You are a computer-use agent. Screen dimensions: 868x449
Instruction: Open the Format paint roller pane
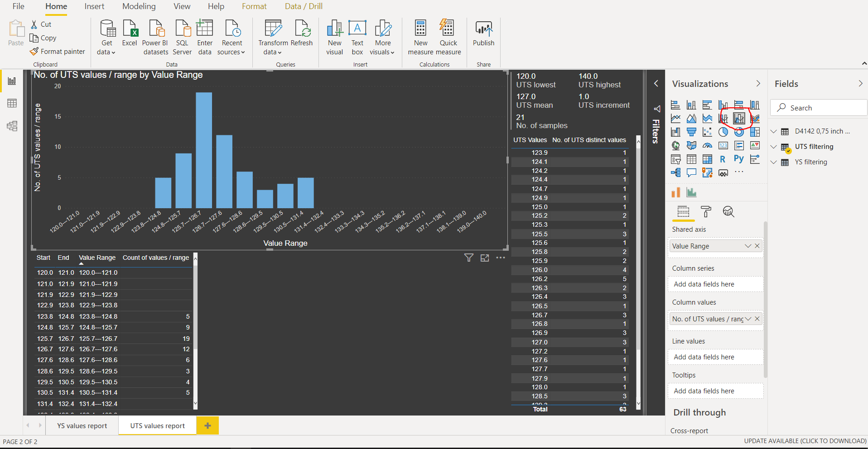click(x=706, y=212)
